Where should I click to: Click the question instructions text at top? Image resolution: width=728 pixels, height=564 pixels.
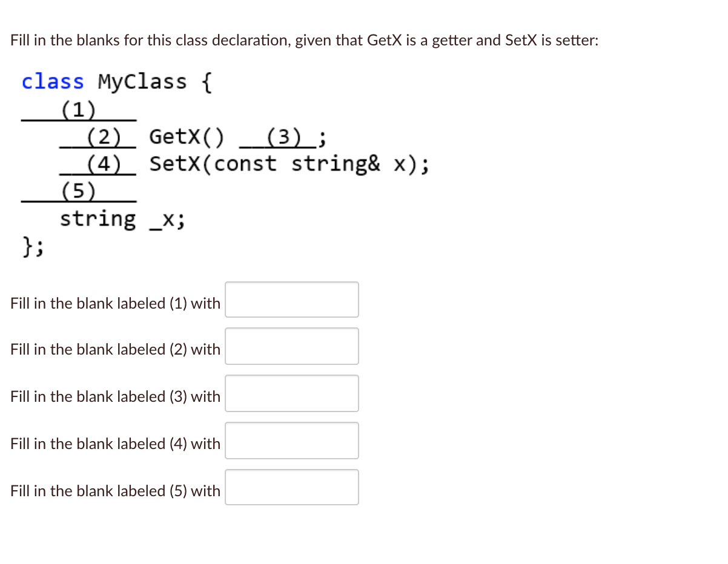(303, 40)
